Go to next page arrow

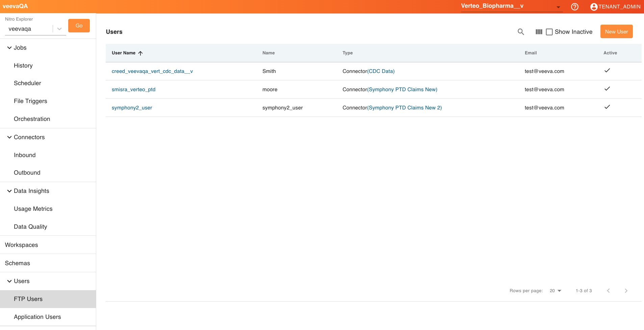[x=626, y=291]
